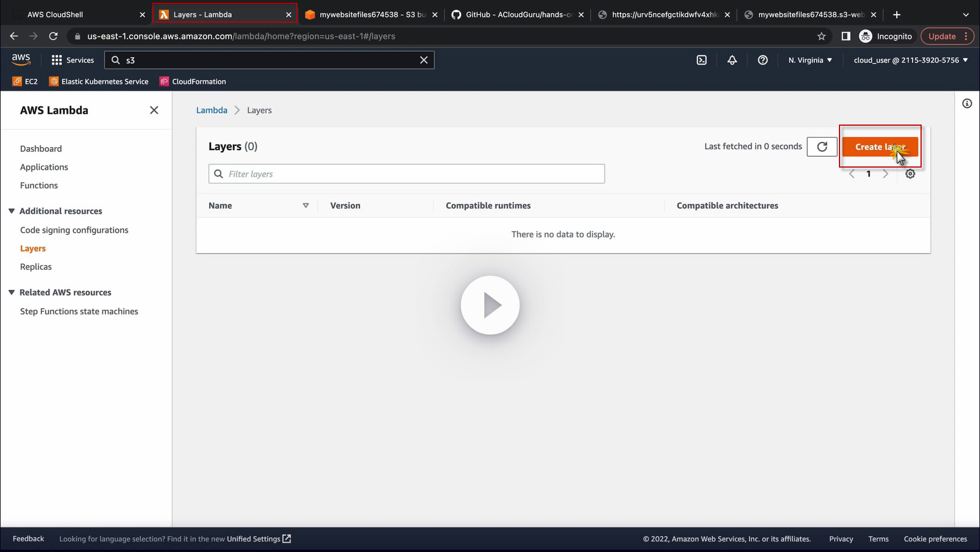Collapse the Related AWS resources section

tap(11, 292)
